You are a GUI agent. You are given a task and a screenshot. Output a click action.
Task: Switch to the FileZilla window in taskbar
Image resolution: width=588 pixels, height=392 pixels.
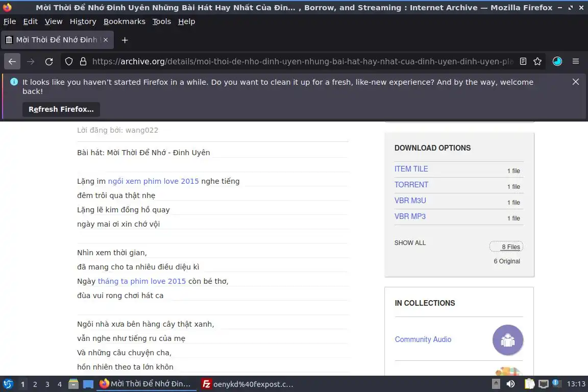[x=248, y=384]
